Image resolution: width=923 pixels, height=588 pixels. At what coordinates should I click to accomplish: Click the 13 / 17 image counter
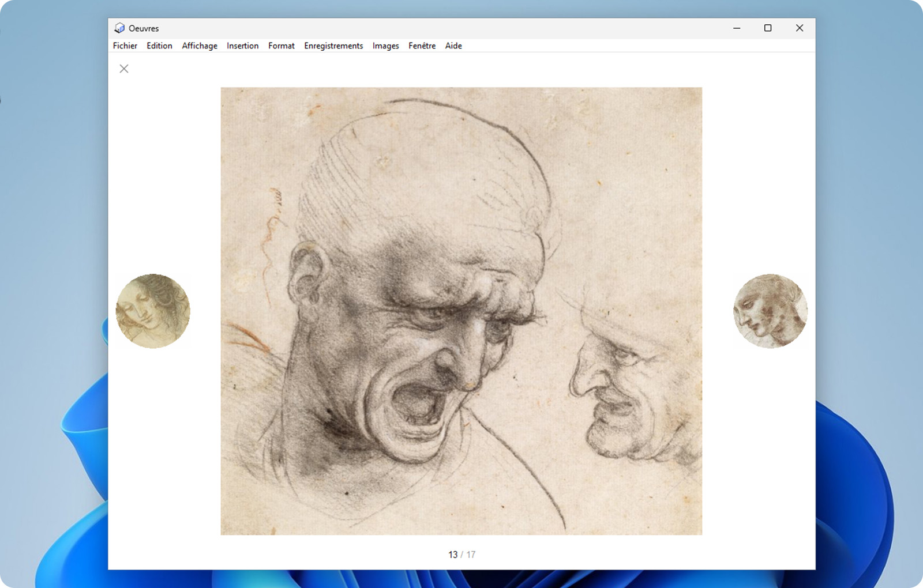[x=461, y=555]
